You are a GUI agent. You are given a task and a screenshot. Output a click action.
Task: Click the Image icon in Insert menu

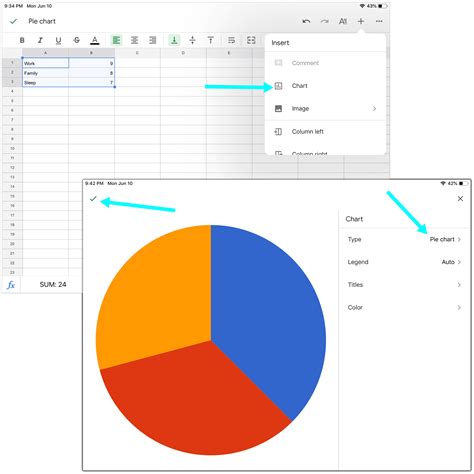[278, 109]
